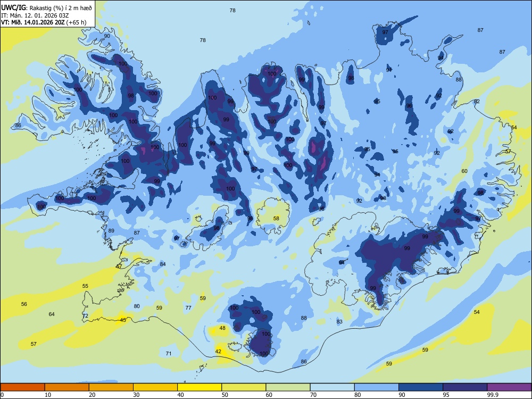Click the purple legend band above 99.9
This screenshot has width=532, height=399.
509,387
